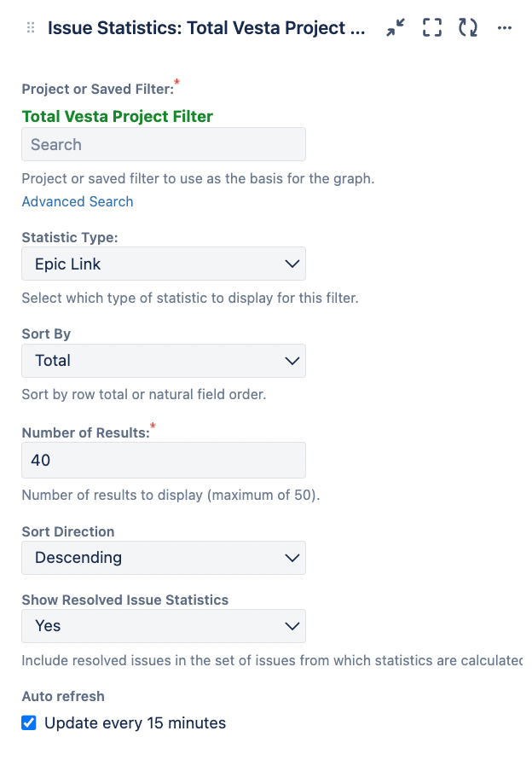This screenshot has width=532, height=783.
Task: Open the Advanced Search link
Action: 78,201
